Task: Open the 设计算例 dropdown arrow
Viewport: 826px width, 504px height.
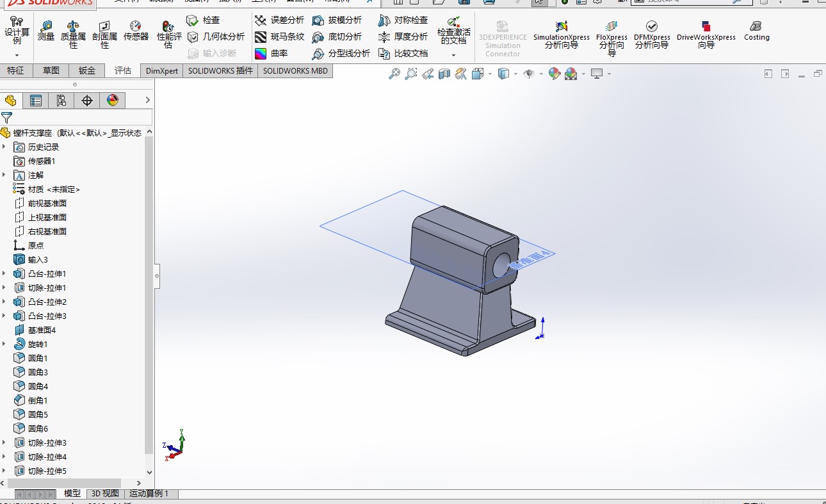Action: [17, 56]
